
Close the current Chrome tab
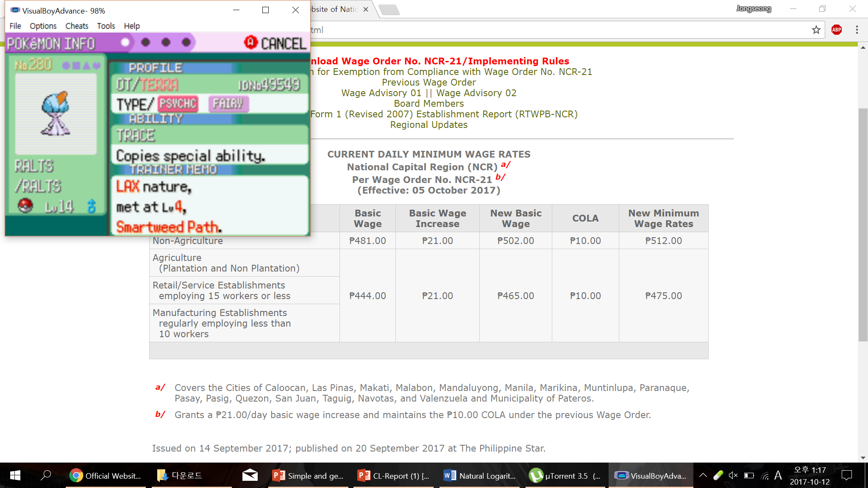[x=366, y=9]
